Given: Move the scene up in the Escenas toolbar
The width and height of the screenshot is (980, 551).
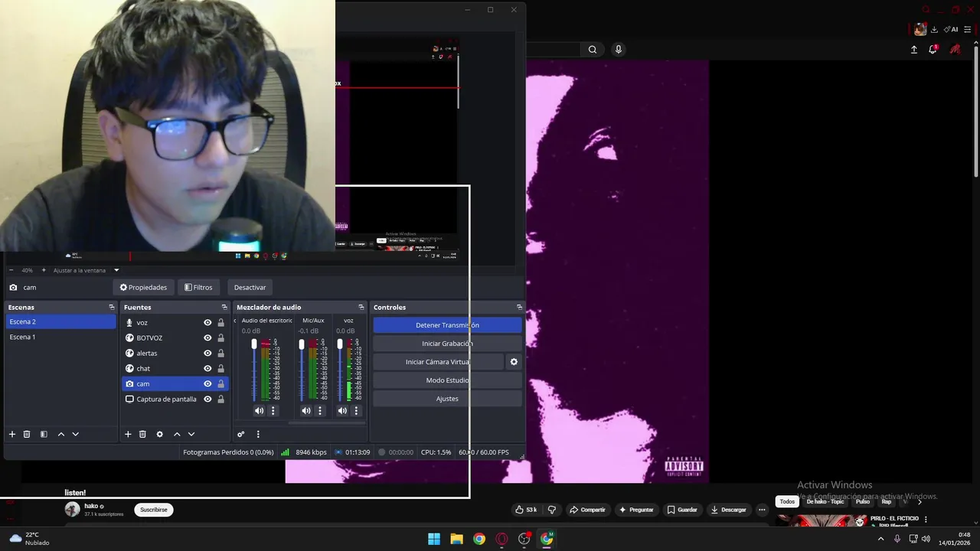Looking at the screenshot, I should [x=61, y=434].
